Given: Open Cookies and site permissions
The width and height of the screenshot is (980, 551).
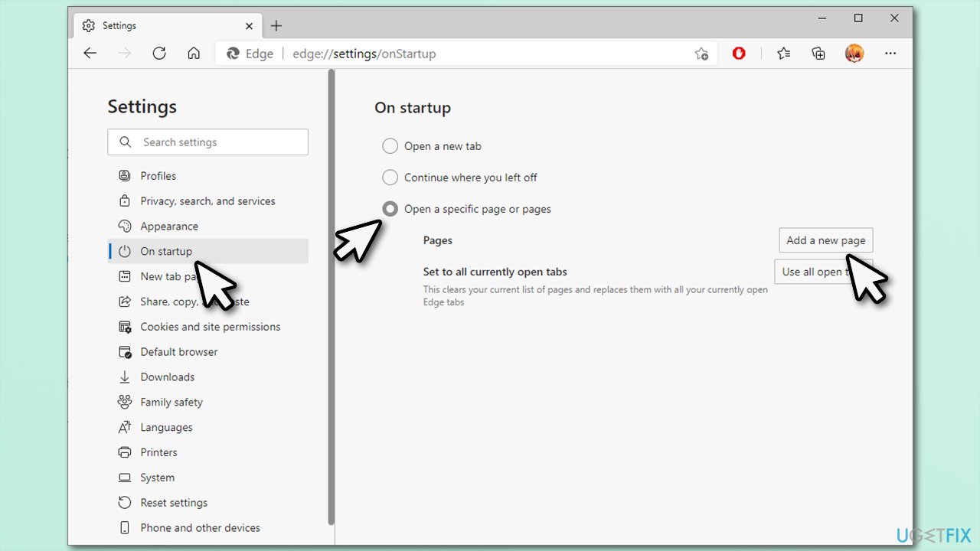Looking at the screenshot, I should tap(210, 326).
